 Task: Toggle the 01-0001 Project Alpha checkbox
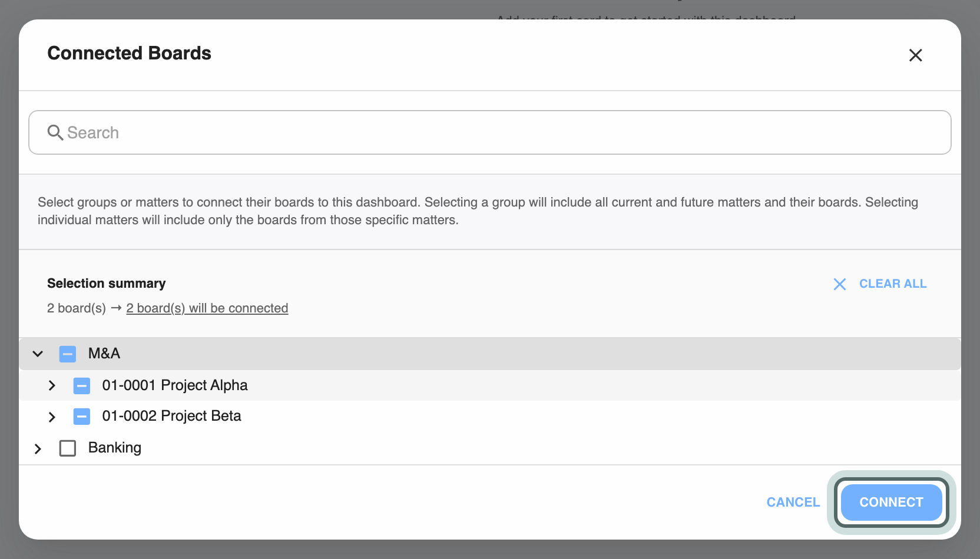click(x=82, y=386)
